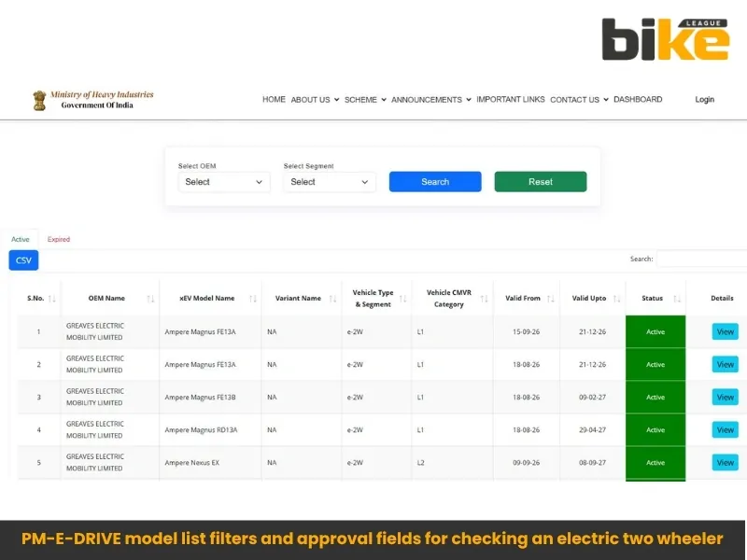Expand the CONTACT US menu

coord(579,100)
